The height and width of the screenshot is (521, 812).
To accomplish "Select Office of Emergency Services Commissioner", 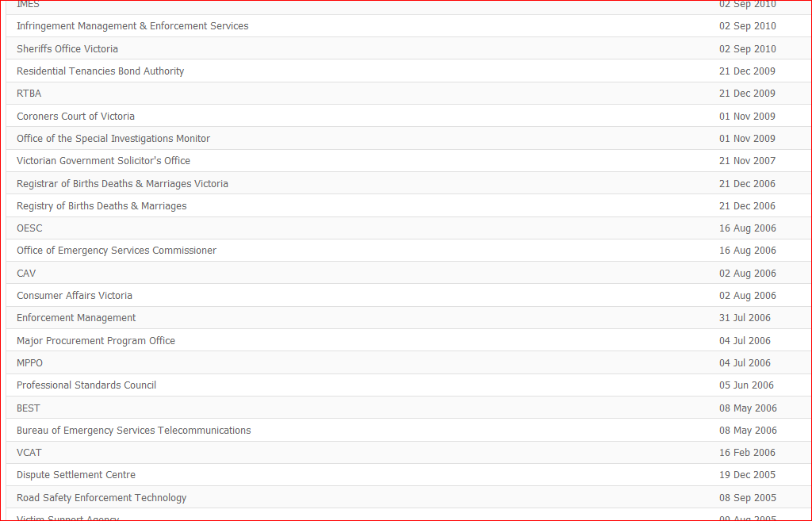I will click(117, 251).
